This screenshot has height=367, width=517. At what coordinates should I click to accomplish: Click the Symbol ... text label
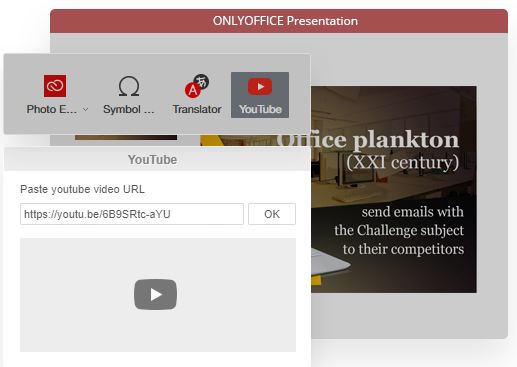129,109
